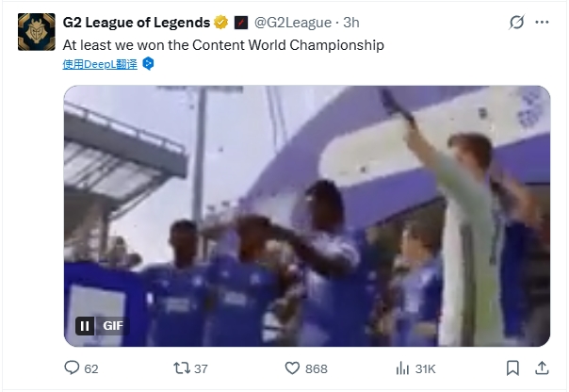Open the @G2League handle link
Viewport: 569px width, 392px height.
[x=293, y=23]
